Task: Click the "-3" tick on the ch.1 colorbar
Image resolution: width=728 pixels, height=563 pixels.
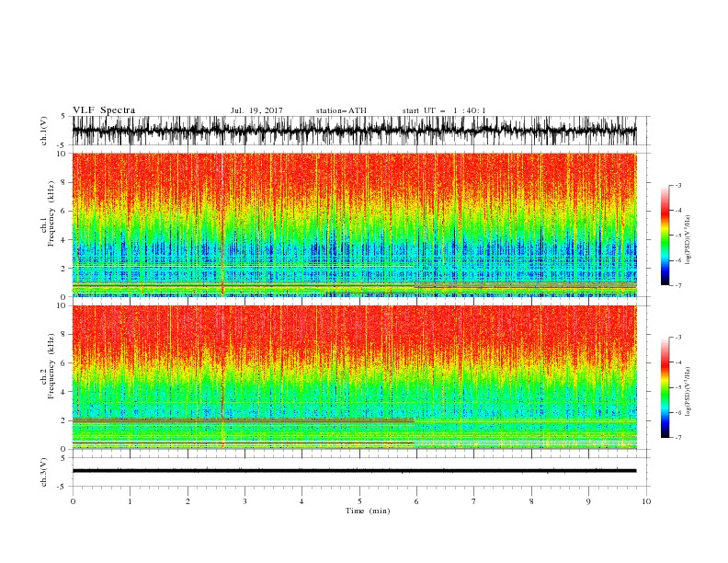Action: click(x=677, y=185)
